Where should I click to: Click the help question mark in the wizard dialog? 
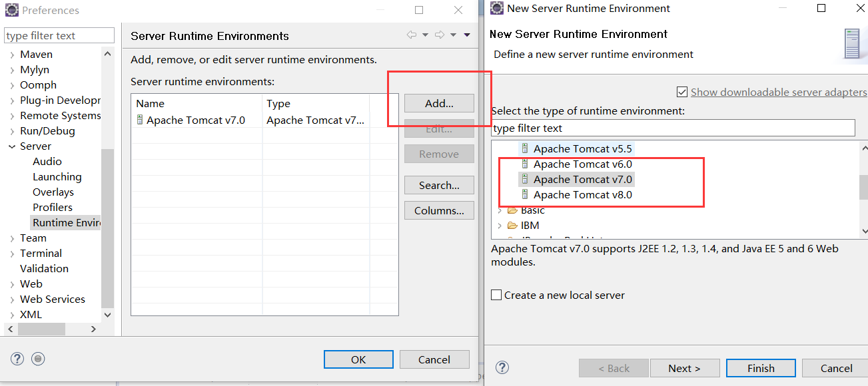pos(502,367)
